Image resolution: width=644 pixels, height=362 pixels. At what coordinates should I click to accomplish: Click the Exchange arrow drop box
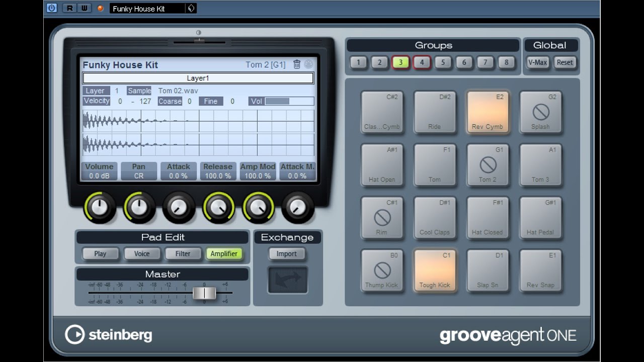tap(288, 280)
